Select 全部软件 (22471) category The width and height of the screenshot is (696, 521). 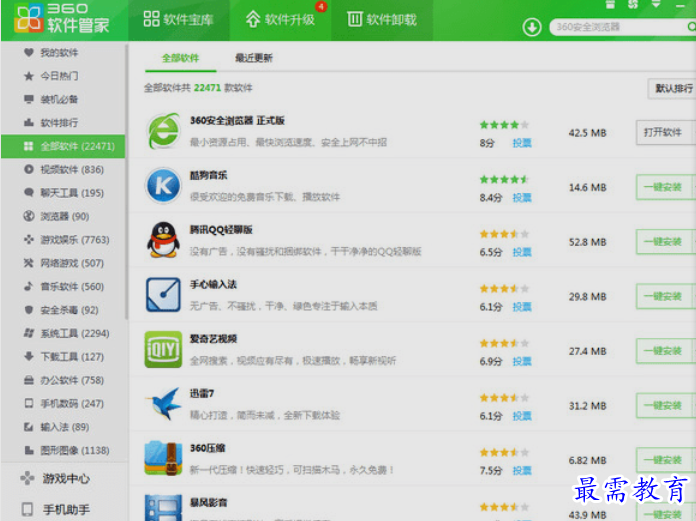pyautogui.click(x=63, y=146)
